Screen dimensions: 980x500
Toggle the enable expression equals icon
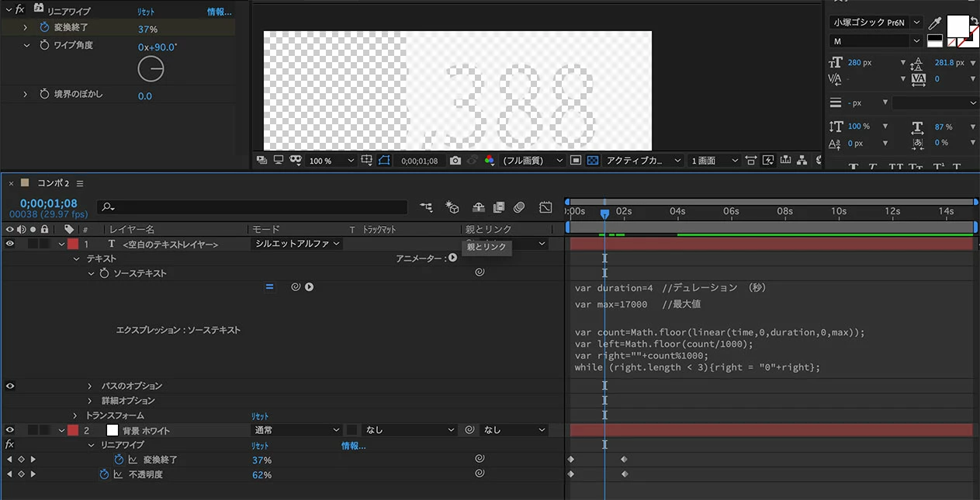[269, 286]
